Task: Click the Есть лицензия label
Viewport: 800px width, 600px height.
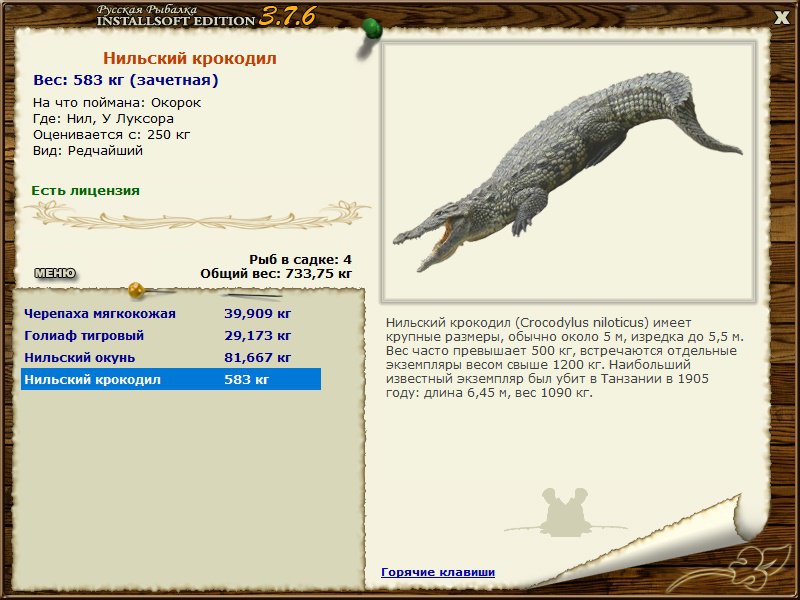Action: [x=86, y=191]
